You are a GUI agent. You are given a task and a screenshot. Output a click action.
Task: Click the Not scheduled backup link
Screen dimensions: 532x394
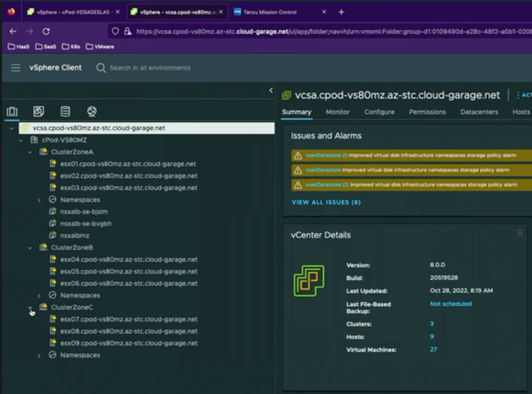pos(451,304)
